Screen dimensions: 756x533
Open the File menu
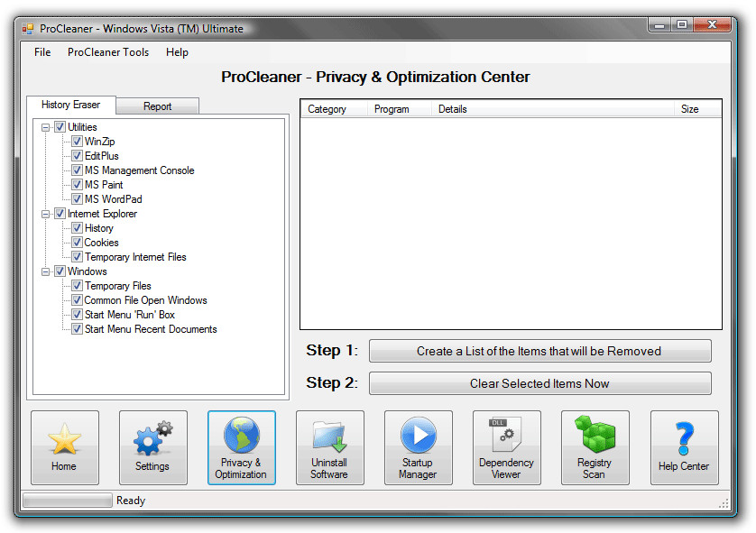click(x=42, y=52)
